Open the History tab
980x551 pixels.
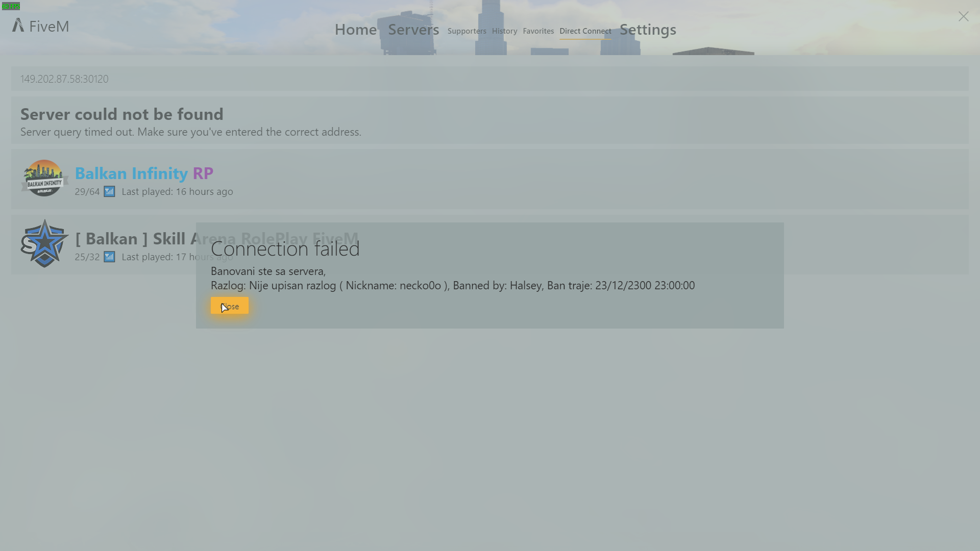tap(504, 31)
